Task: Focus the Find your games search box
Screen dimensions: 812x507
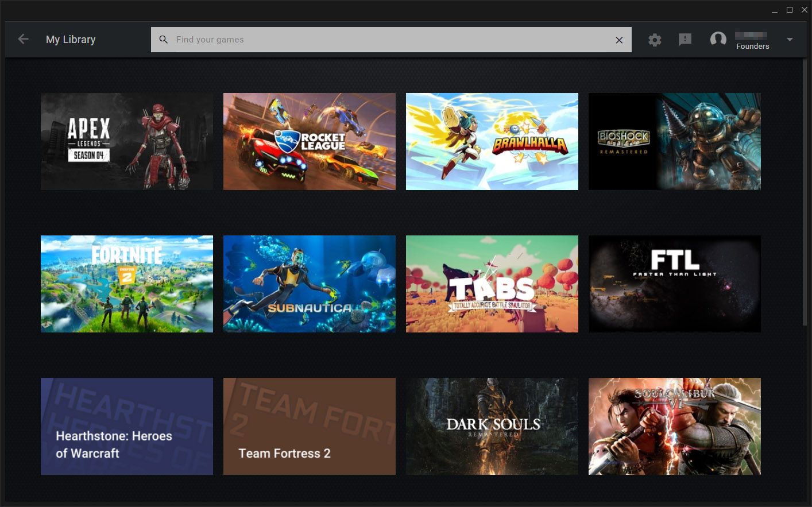Action: click(x=391, y=40)
